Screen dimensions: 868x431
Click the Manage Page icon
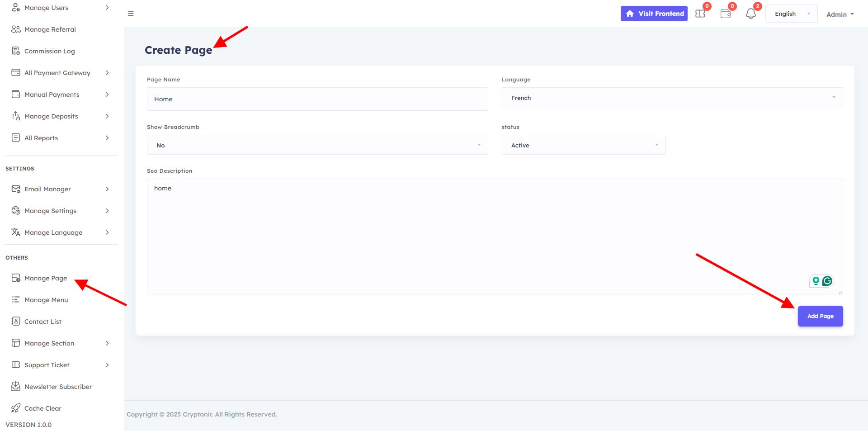[x=16, y=278]
